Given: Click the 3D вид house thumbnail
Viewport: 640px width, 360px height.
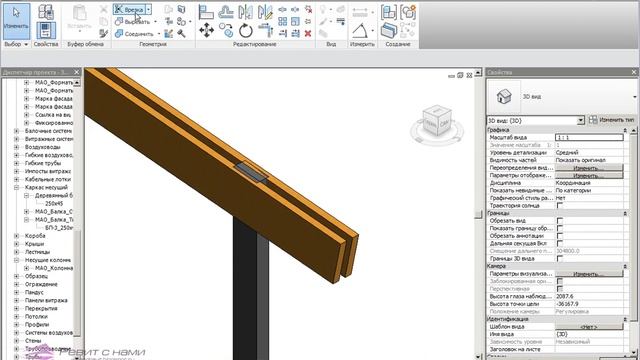Looking at the screenshot, I should 504,97.
